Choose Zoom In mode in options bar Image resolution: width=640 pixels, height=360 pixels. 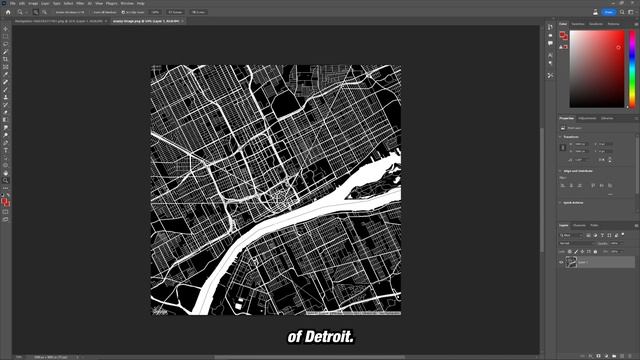[x=36, y=12]
